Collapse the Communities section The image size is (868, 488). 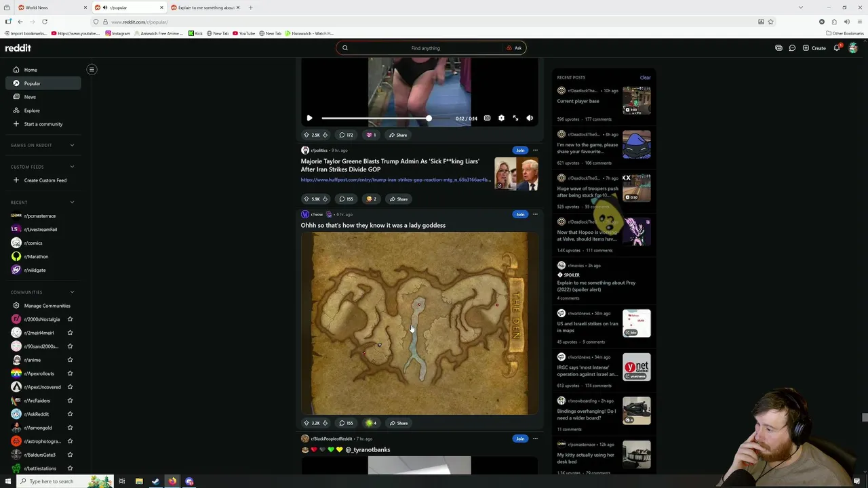tap(72, 292)
